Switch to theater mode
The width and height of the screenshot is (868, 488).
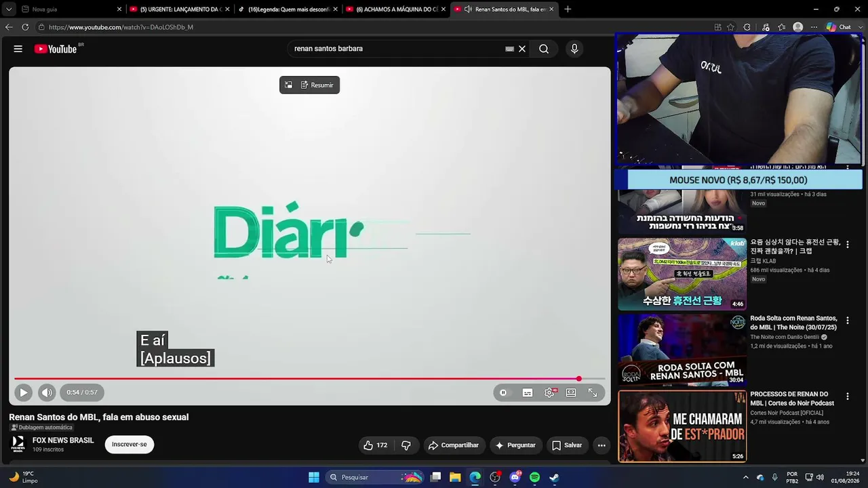pos(571,392)
